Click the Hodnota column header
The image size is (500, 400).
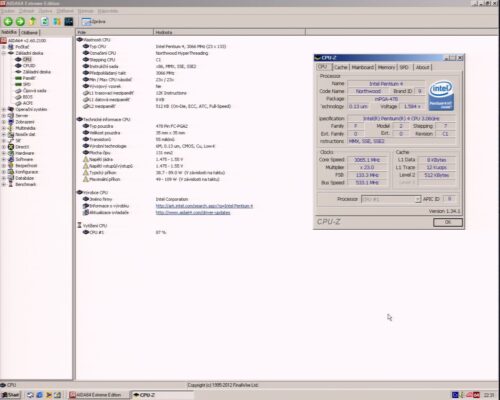coord(229,32)
